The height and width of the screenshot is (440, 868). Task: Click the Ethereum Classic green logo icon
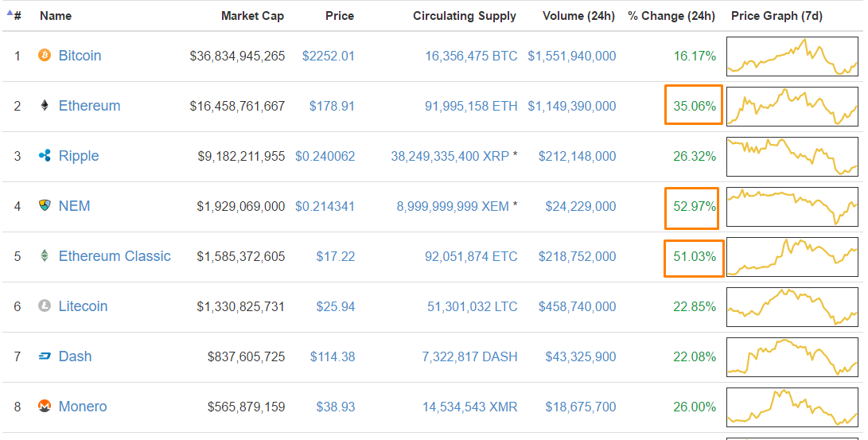pos(45,255)
